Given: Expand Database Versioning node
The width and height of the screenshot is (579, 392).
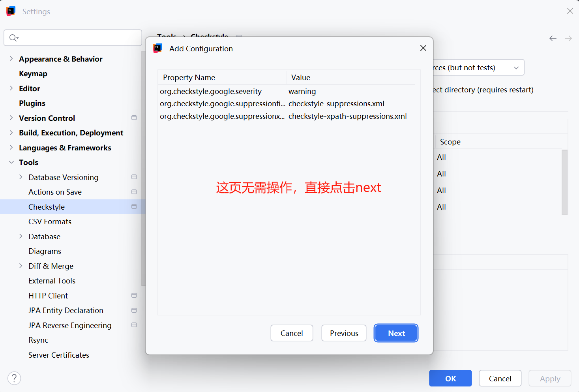Looking at the screenshot, I should coord(21,177).
